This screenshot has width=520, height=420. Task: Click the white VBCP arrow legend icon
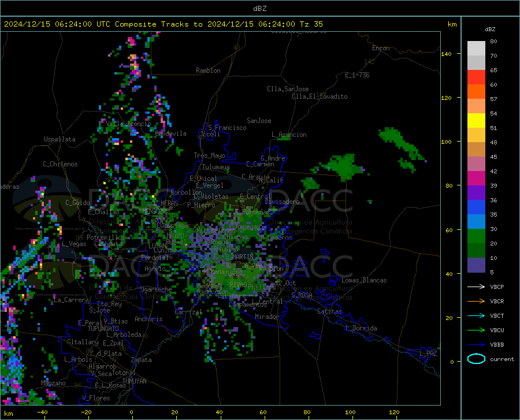pyautogui.click(x=476, y=287)
